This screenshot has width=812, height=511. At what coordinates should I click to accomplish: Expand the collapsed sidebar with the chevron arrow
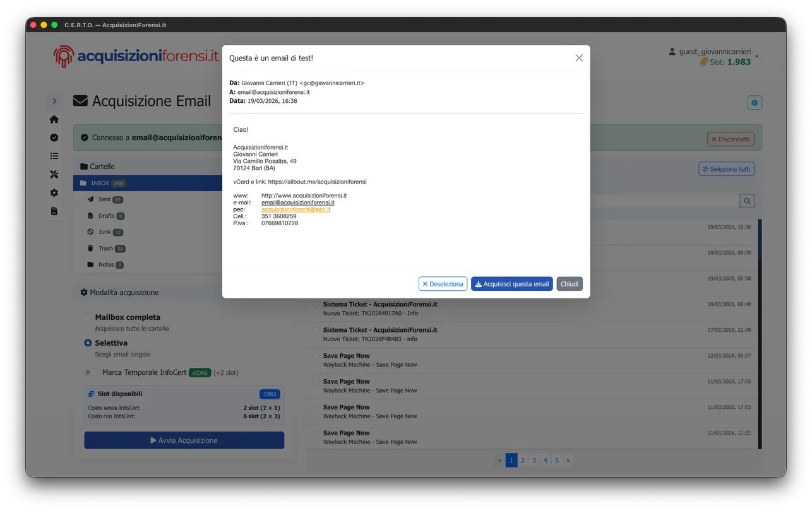tap(54, 100)
